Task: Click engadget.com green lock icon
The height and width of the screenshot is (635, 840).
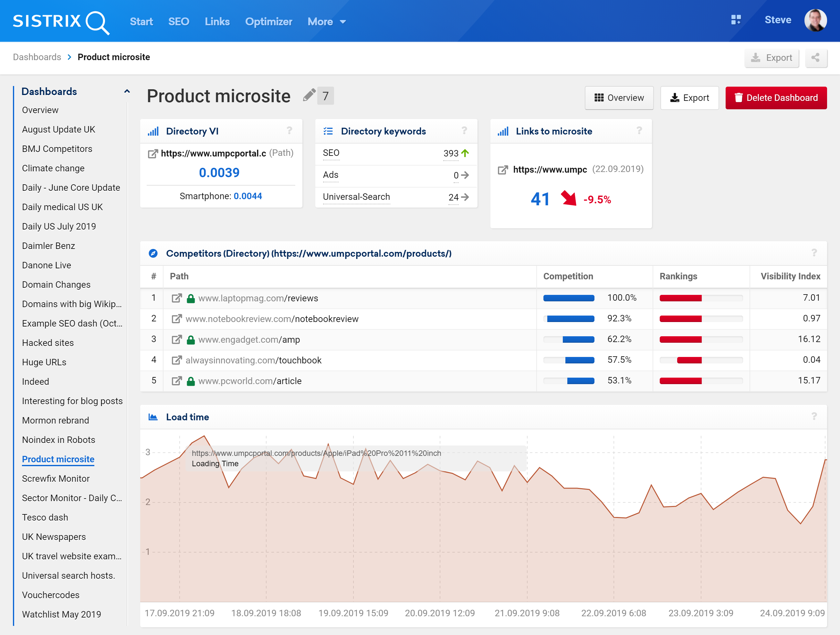Action: coord(191,339)
